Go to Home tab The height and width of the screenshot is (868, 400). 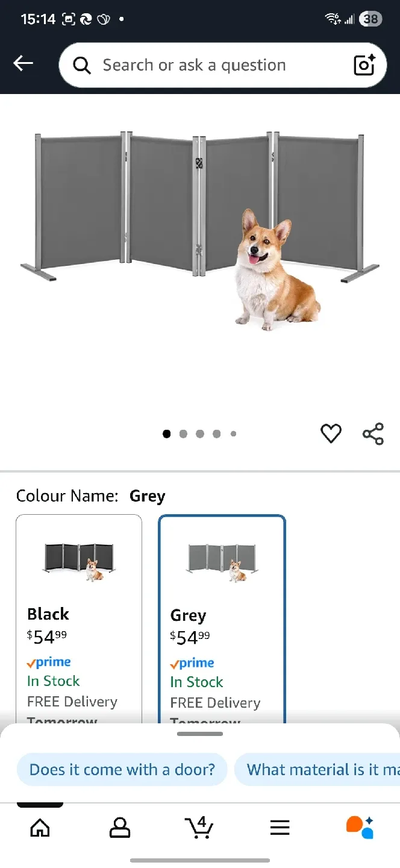coord(40,828)
